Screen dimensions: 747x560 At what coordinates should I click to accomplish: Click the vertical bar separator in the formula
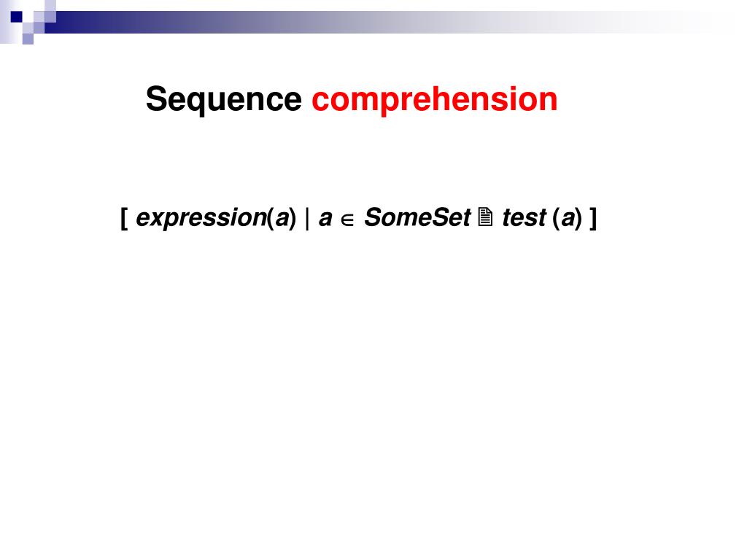(307, 219)
